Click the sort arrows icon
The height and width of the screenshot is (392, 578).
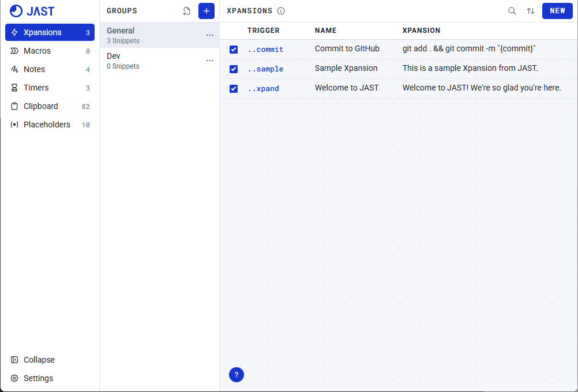531,11
